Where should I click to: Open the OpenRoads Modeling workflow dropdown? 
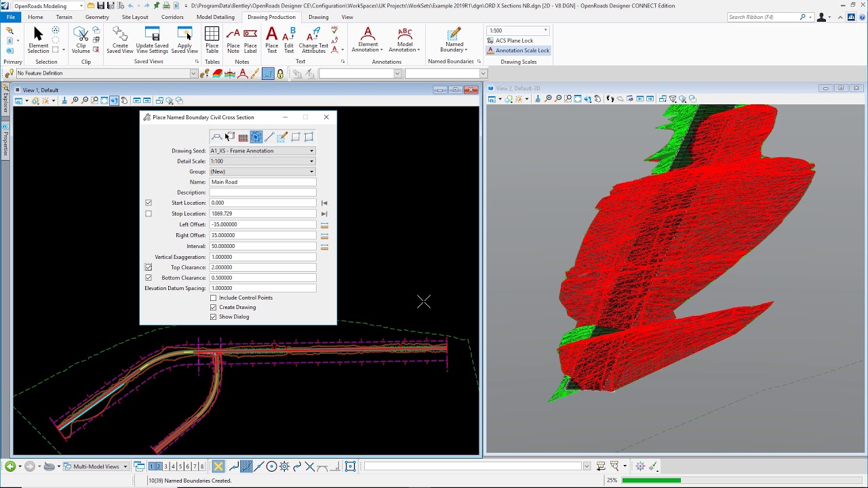(48, 6)
